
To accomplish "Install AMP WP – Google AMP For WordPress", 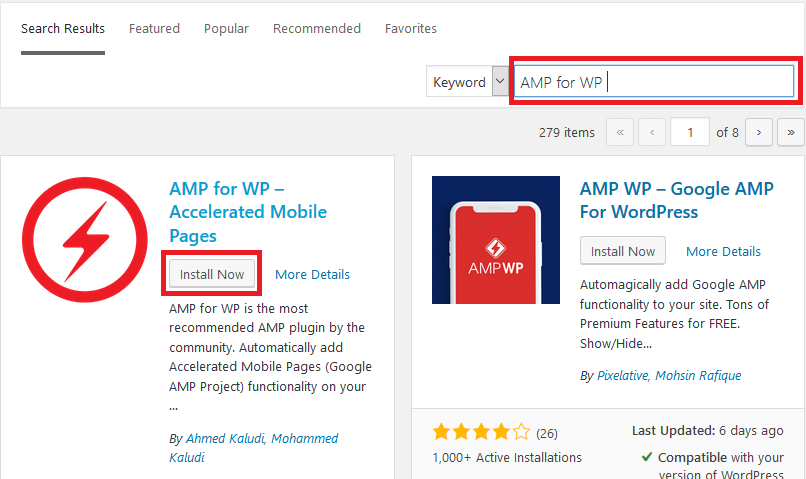I will [x=622, y=251].
